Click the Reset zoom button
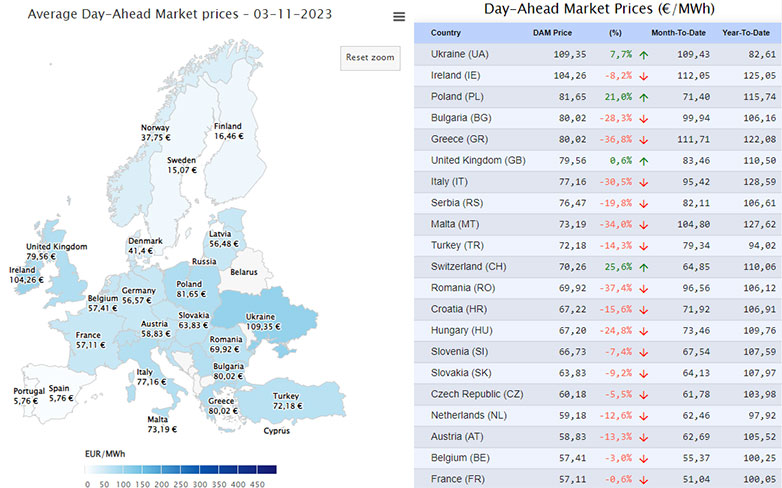 click(370, 57)
